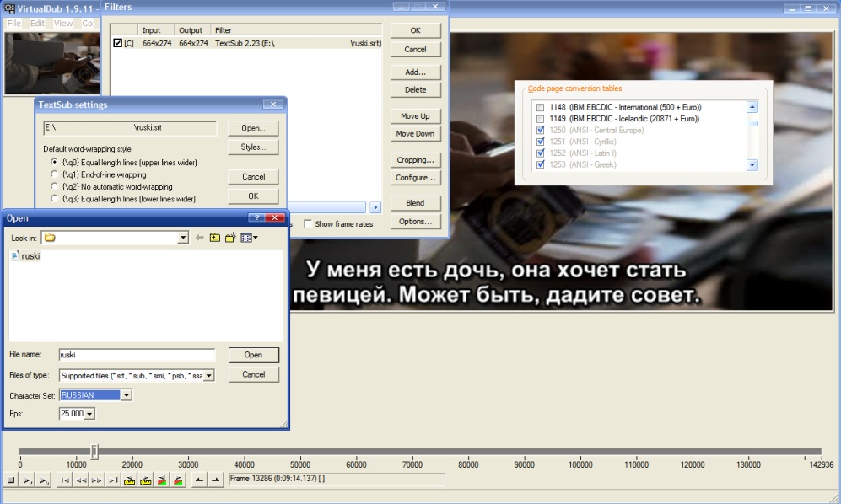Toggle the TextSub 2.23 filter checkbox
This screenshot has width=841, height=504.
pyautogui.click(x=117, y=43)
